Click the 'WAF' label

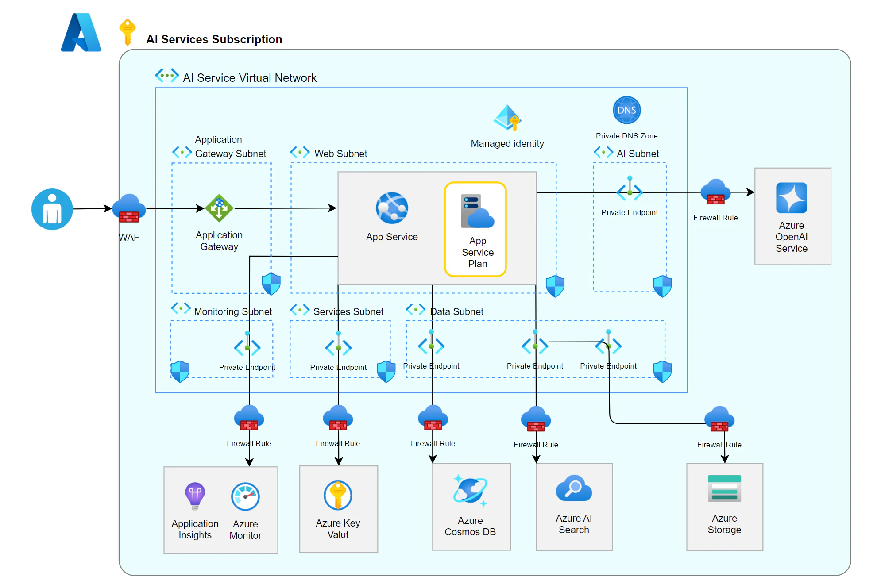(129, 237)
